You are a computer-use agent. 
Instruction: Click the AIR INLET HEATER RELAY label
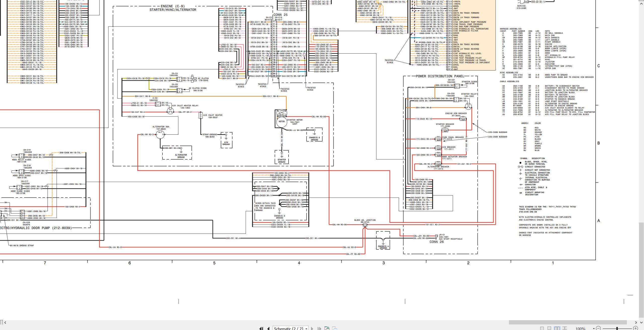click(185, 106)
